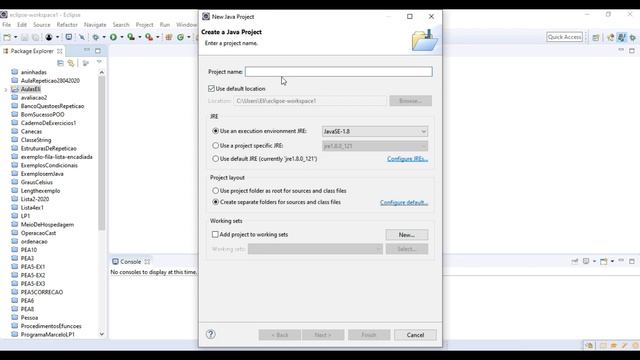
Task: Click the New... working set button
Action: [x=407, y=235]
